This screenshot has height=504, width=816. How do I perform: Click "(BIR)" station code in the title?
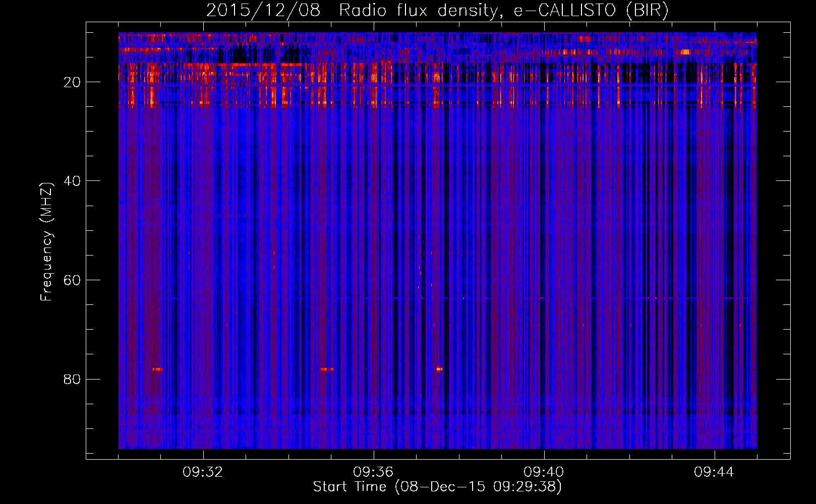tap(647, 11)
